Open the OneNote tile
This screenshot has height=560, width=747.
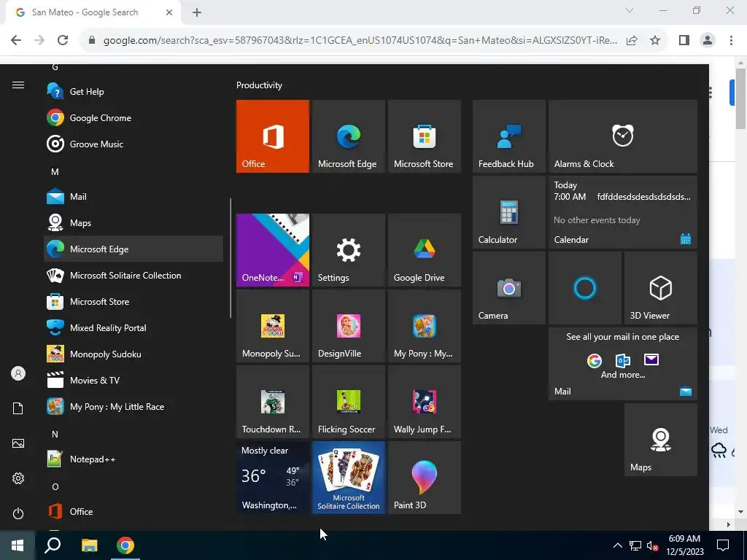click(273, 250)
